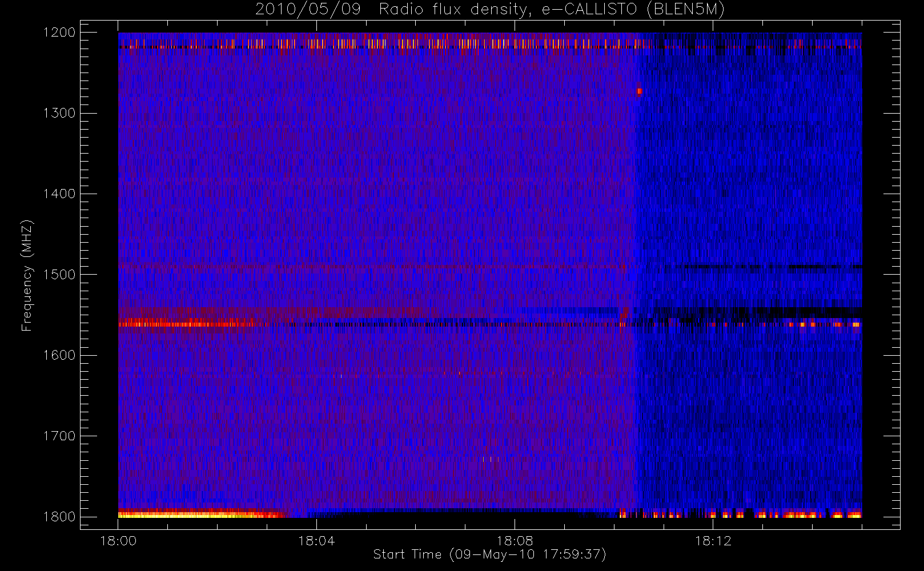Click the "Frequency (MHZ)" vertical axis title
This screenshot has width=924, height=571.
coord(27,275)
